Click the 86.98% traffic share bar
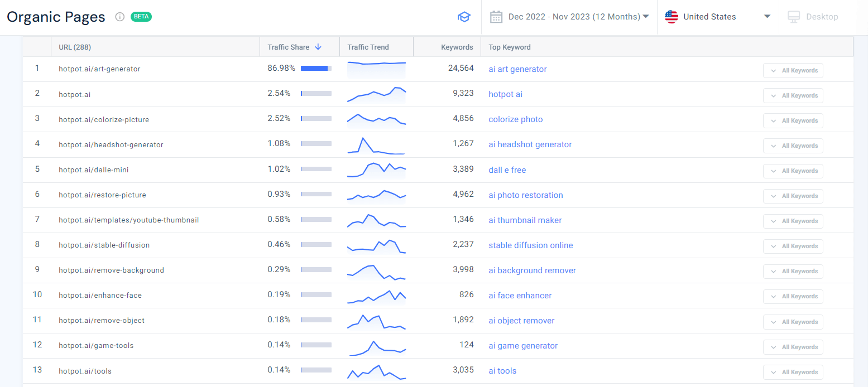Screen dimensions: 868x387 tap(316, 69)
